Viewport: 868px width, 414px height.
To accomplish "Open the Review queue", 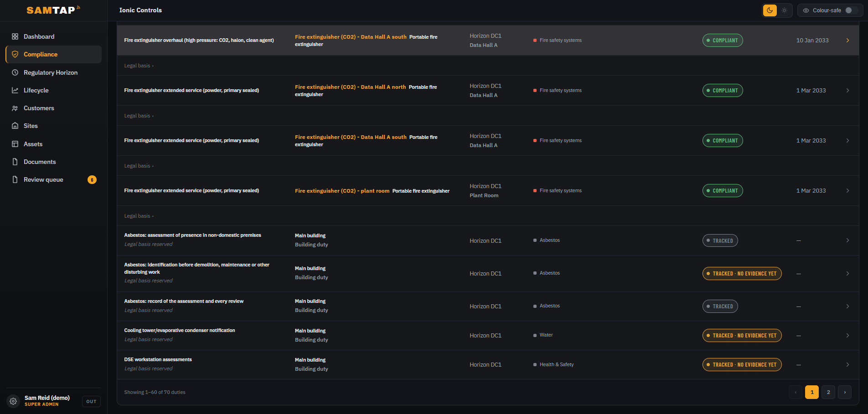I will 53,179.
